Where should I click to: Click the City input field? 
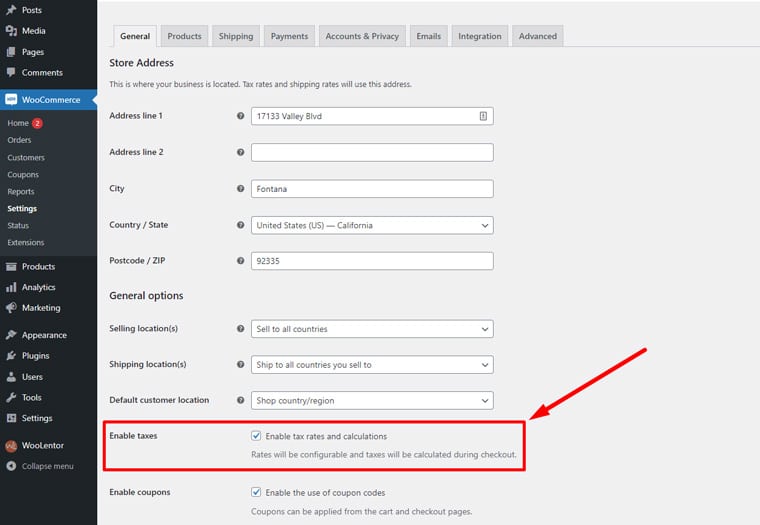click(372, 189)
